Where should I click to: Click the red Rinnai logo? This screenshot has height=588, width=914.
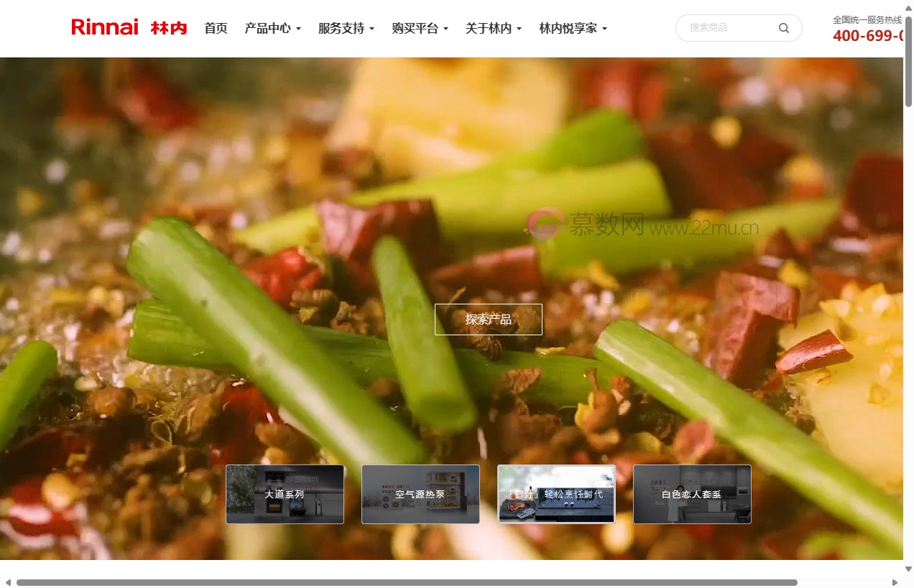pos(105,27)
